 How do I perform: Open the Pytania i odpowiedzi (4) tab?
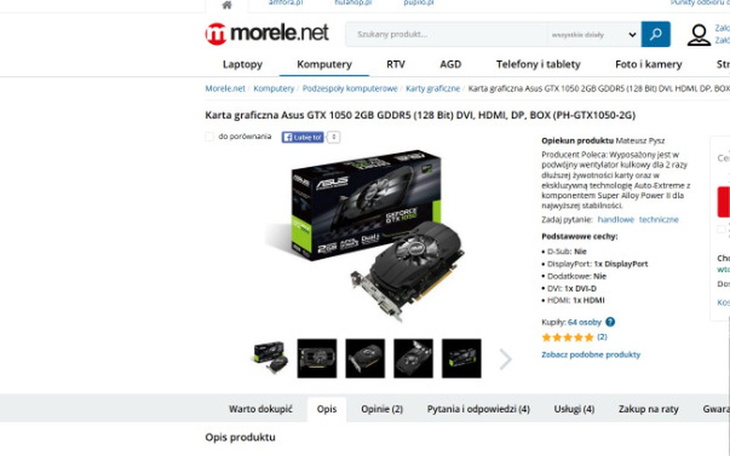point(478,409)
